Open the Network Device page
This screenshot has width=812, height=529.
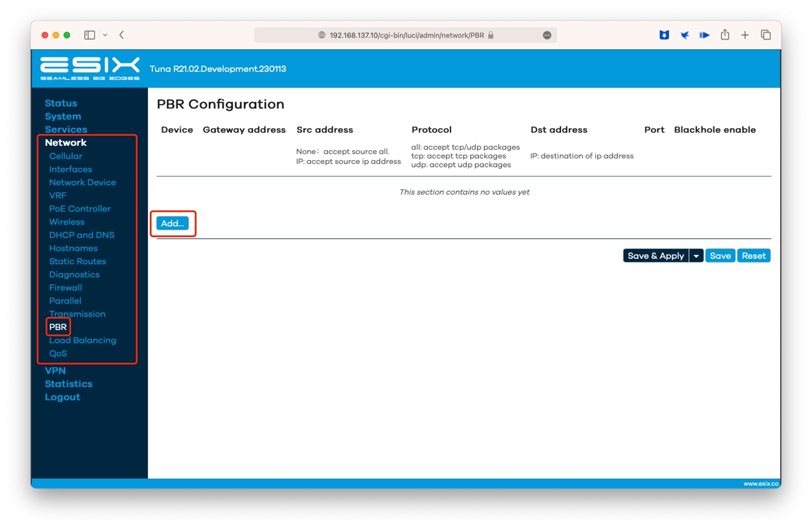click(x=83, y=183)
